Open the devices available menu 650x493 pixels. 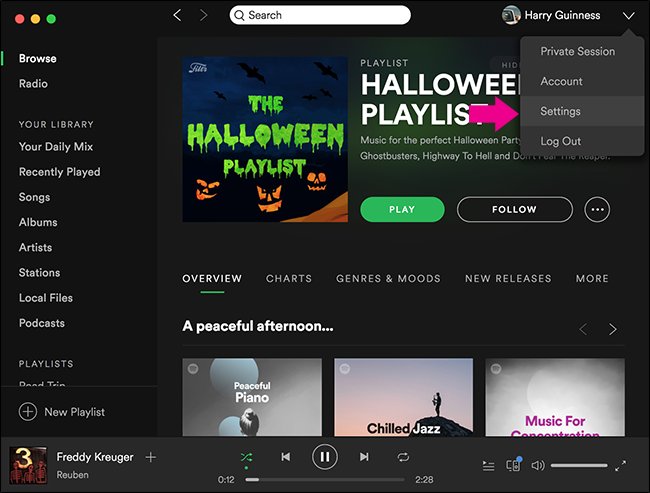point(513,465)
